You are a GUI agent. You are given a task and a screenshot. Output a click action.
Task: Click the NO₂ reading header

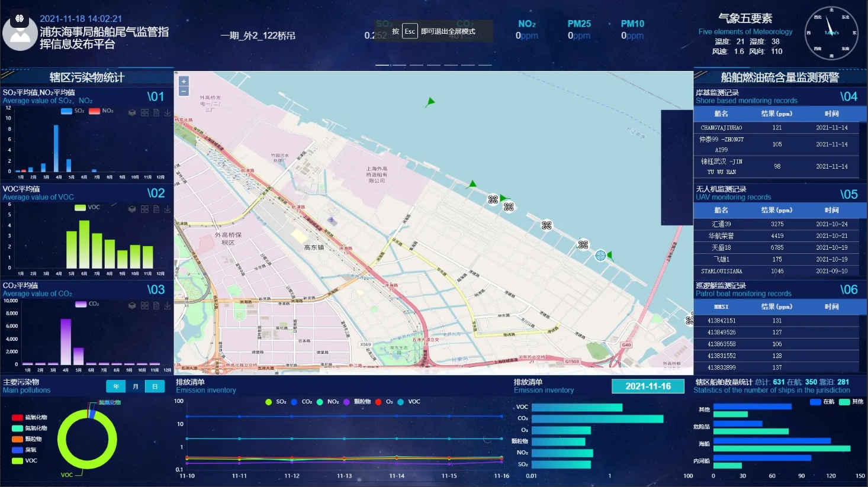527,24
